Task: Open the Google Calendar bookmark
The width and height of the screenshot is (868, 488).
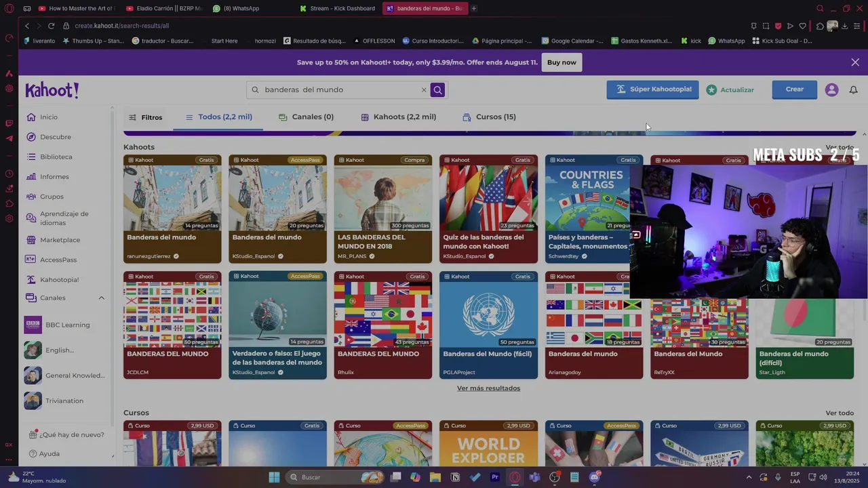Action: pos(572,41)
